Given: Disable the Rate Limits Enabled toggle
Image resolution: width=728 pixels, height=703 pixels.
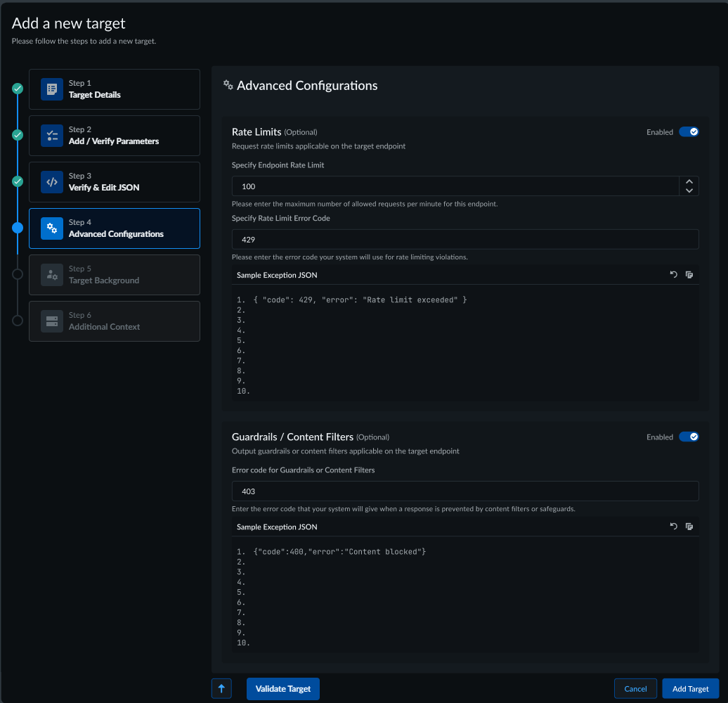Looking at the screenshot, I should 689,132.
